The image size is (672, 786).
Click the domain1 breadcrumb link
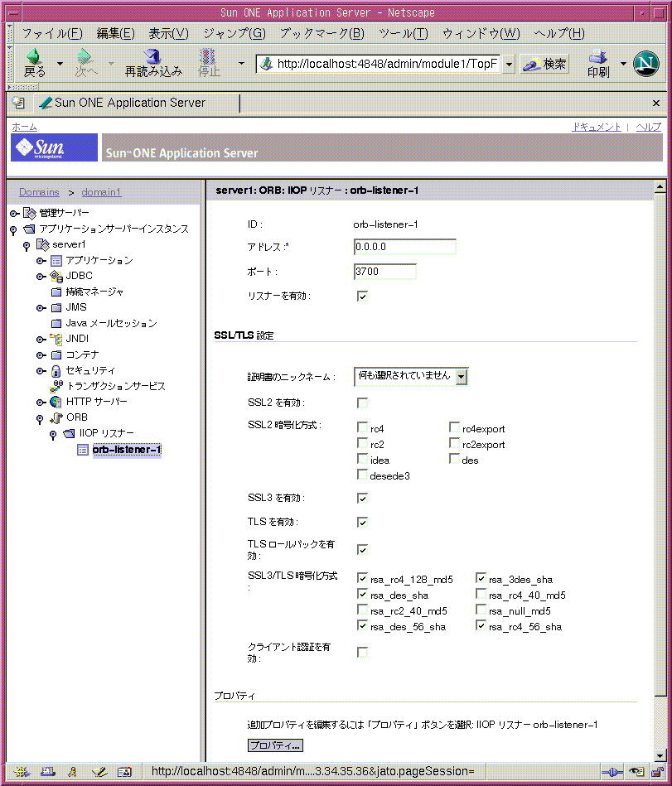tap(101, 192)
